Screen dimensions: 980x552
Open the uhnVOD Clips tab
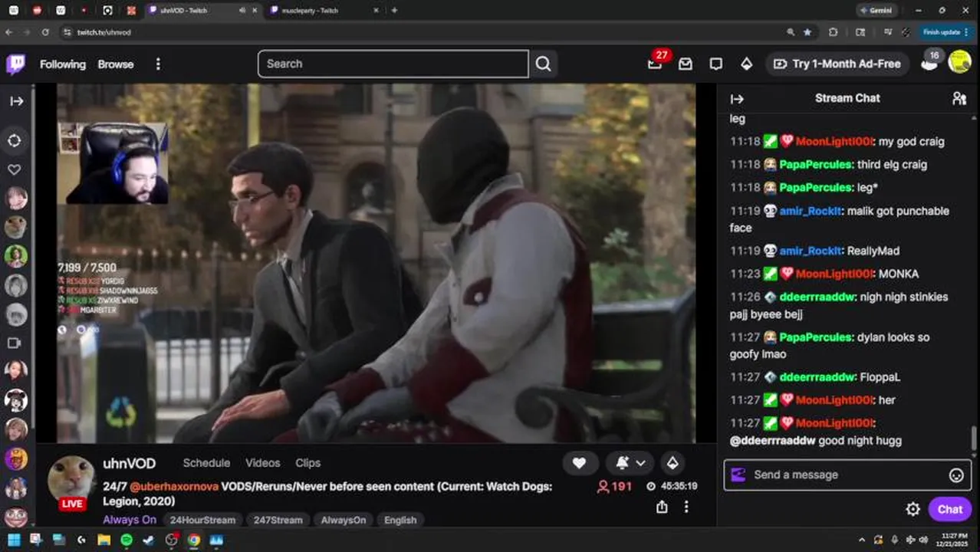point(307,463)
